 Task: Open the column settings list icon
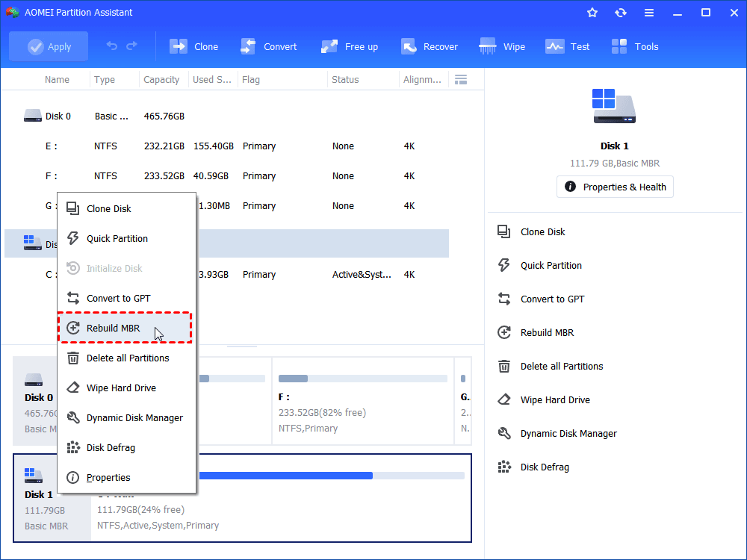461,79
